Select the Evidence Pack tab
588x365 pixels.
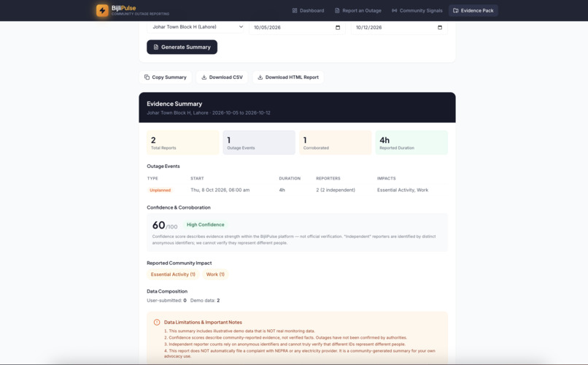(473, 10)
